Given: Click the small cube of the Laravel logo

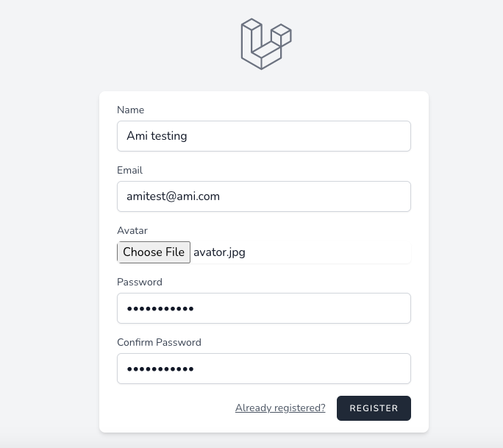Looking at the screenshot, I should 281,35.
